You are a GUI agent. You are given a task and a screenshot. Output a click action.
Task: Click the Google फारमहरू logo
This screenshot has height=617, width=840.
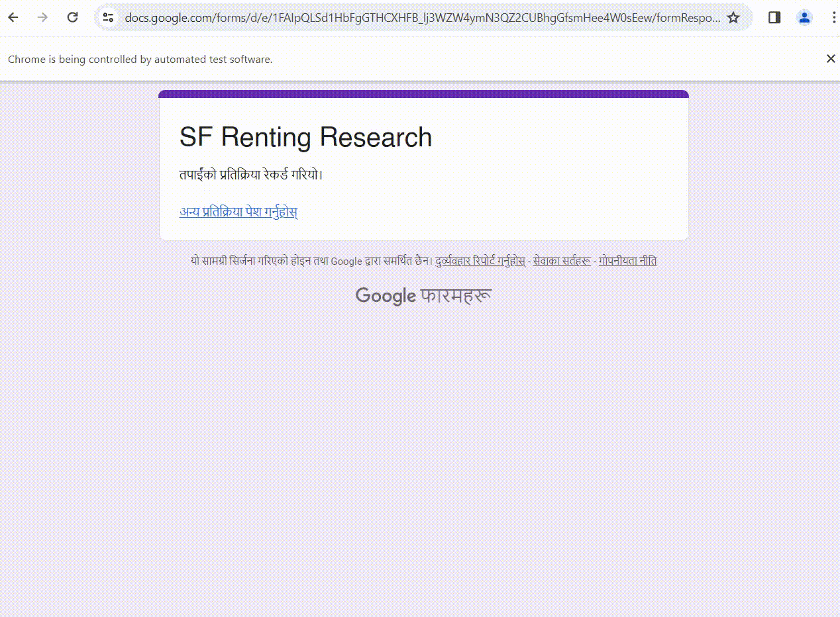tap(423, 295)
